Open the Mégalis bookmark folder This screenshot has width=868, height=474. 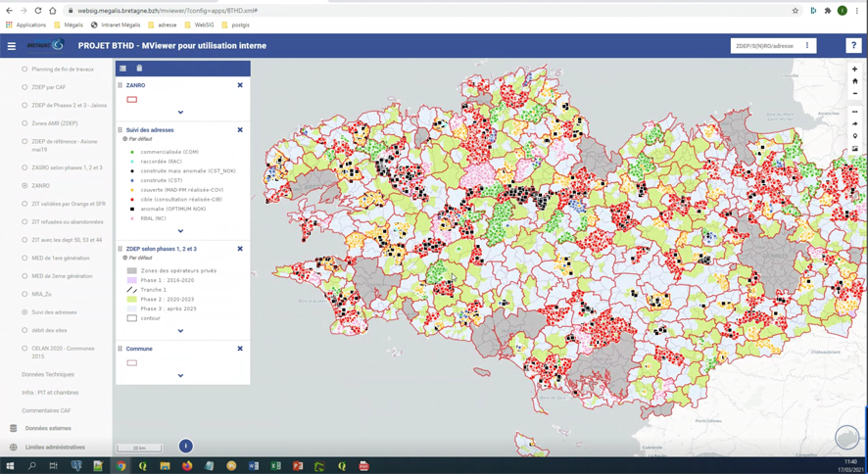coord(69,24)
